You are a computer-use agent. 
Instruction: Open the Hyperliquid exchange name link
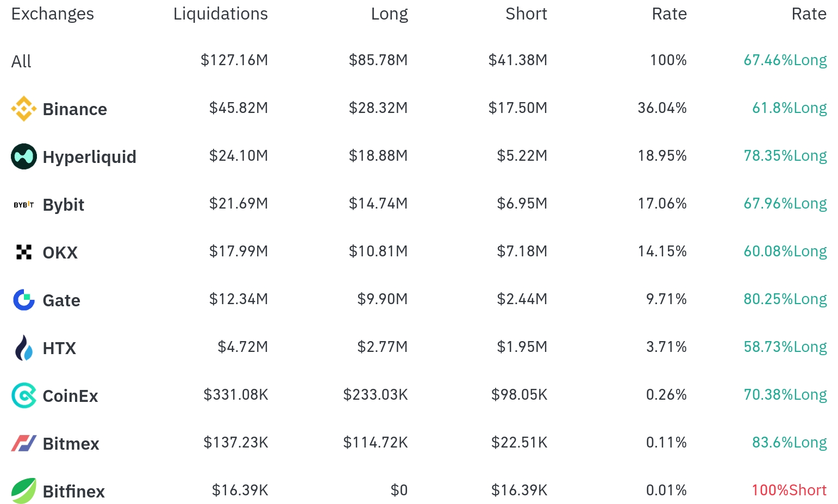(90, 157)
